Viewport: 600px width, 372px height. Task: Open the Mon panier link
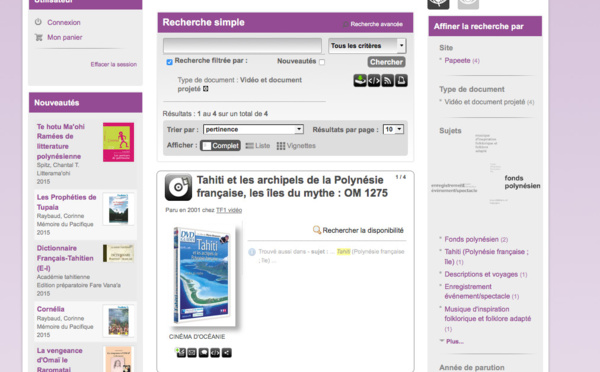point(65,37)
